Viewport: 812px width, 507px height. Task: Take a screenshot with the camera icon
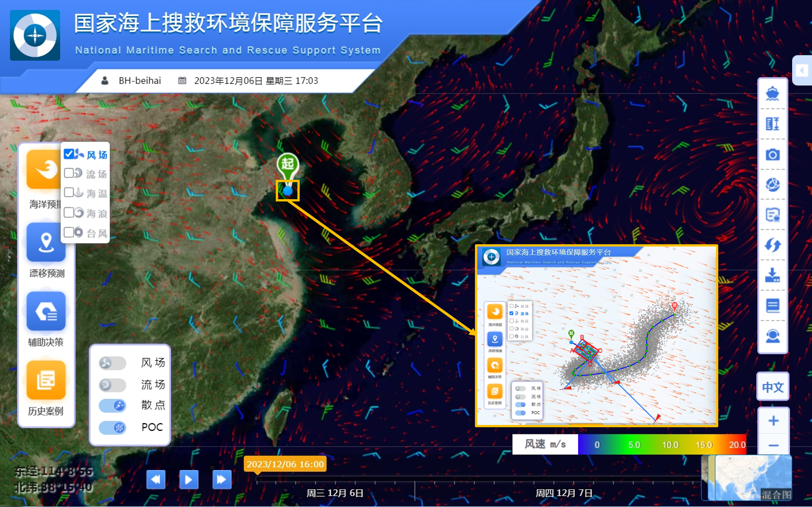point(772,155)
